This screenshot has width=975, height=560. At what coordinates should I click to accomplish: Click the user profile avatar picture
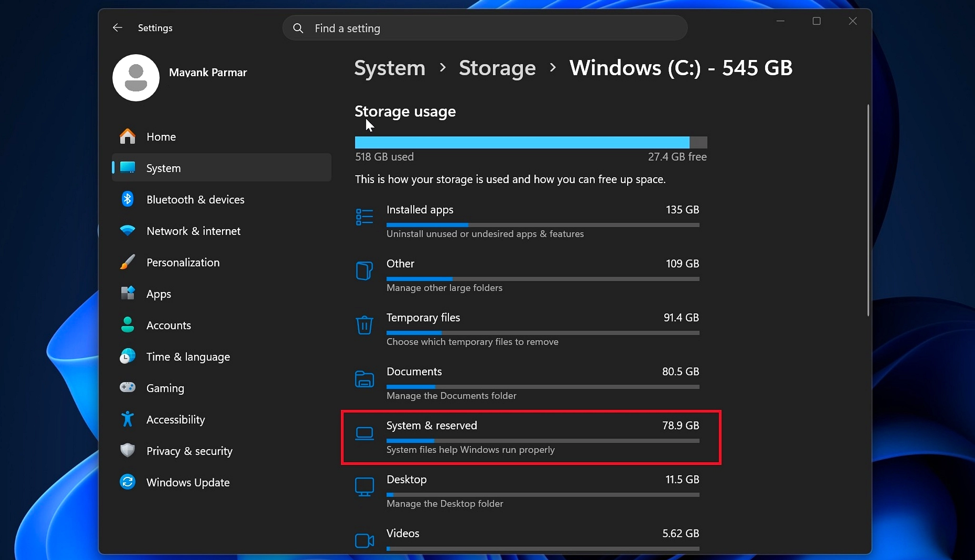(136, 78)
